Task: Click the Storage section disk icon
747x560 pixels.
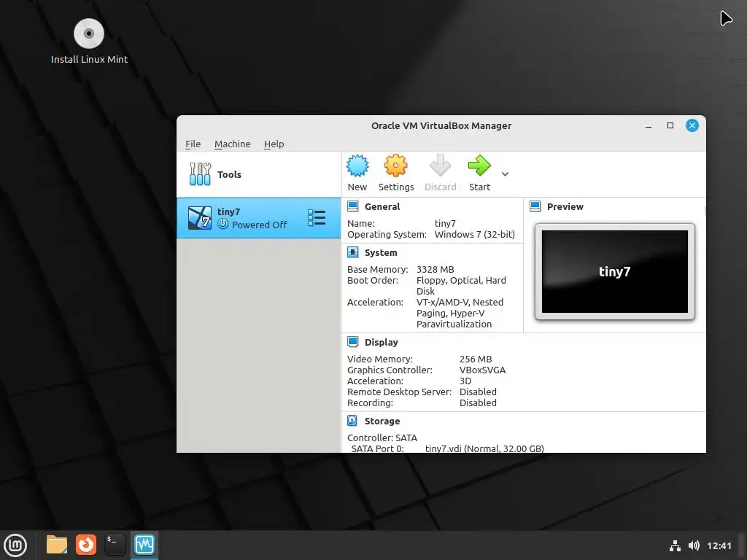Action: 352,421
